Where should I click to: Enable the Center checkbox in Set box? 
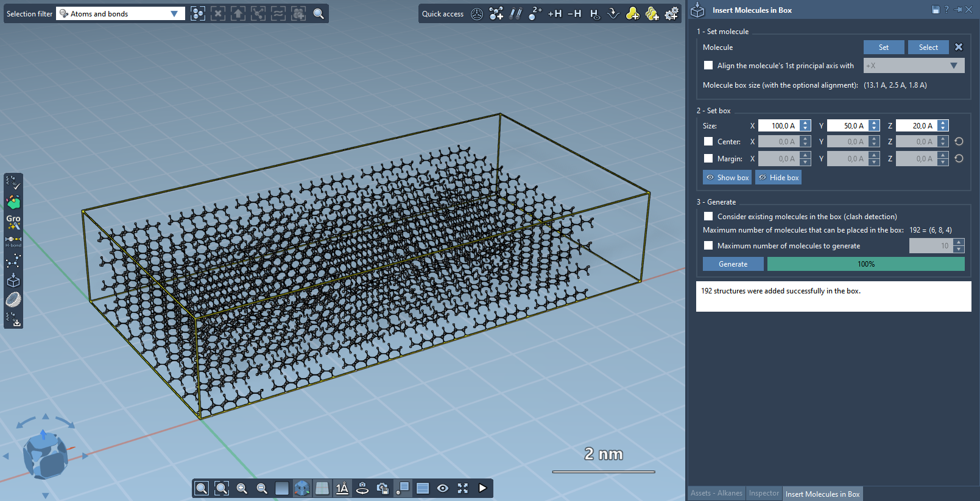tap(708, 141)
